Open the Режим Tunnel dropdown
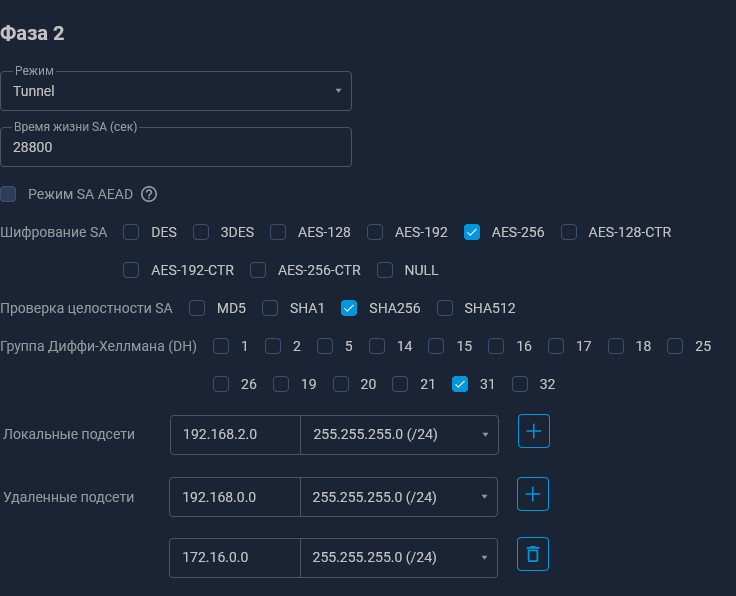 point(176,91)
